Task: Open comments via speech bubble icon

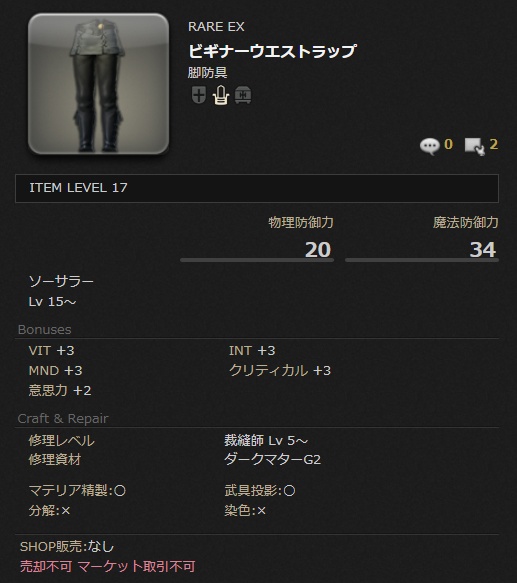Action: (430, 146)
